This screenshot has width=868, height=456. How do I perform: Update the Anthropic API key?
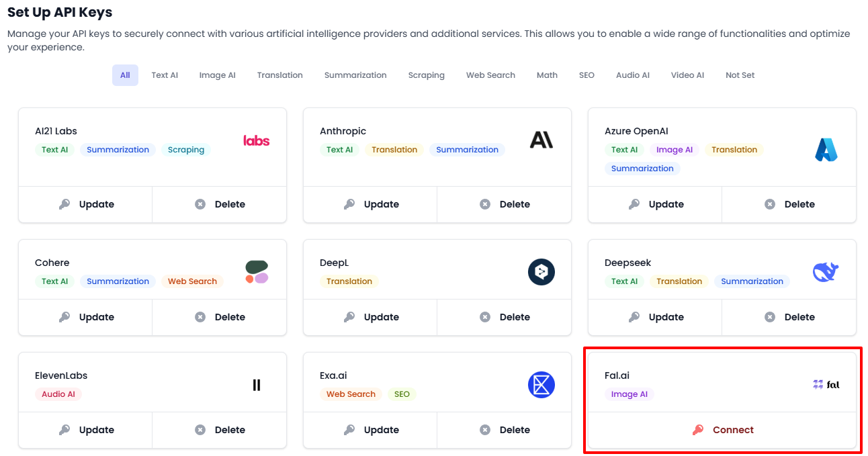click(x=370, y=204)
